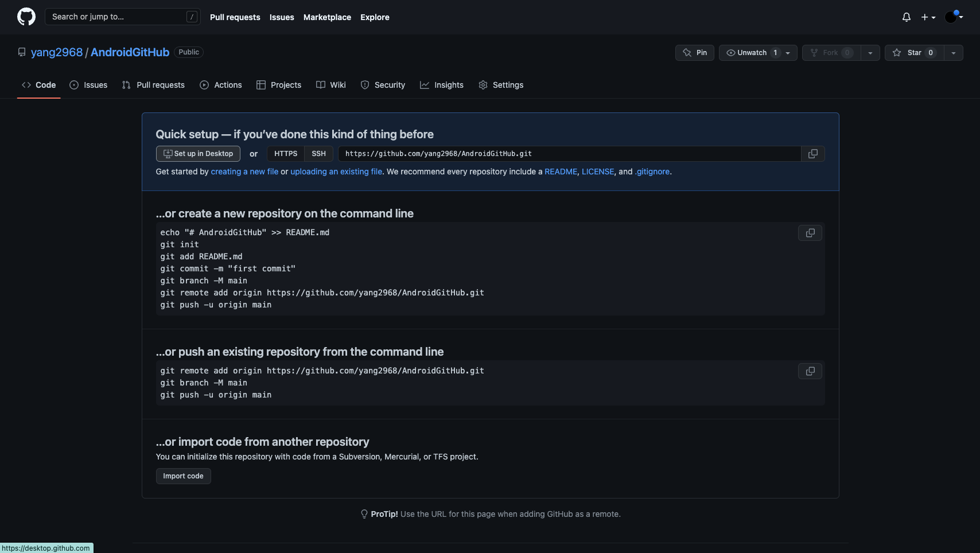Expand the Star lists dropdown arrow
980x553 pixels.
click(x=953, y=53)
